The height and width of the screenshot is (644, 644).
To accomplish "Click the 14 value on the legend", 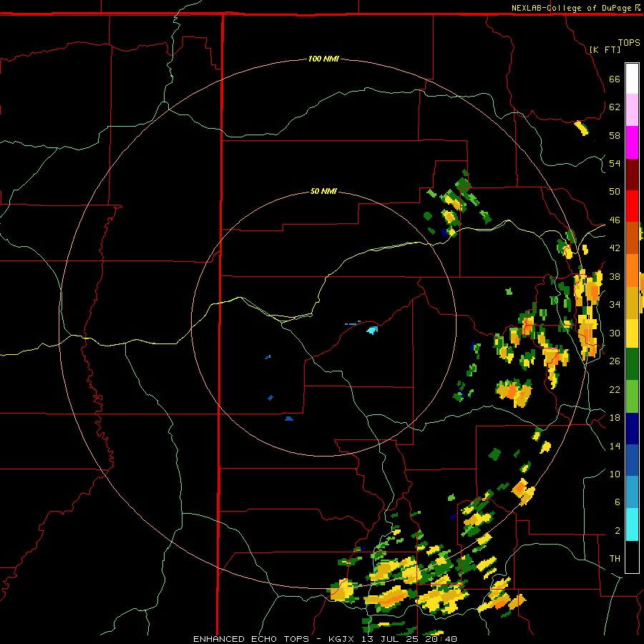I will click(x=615, y=446).
